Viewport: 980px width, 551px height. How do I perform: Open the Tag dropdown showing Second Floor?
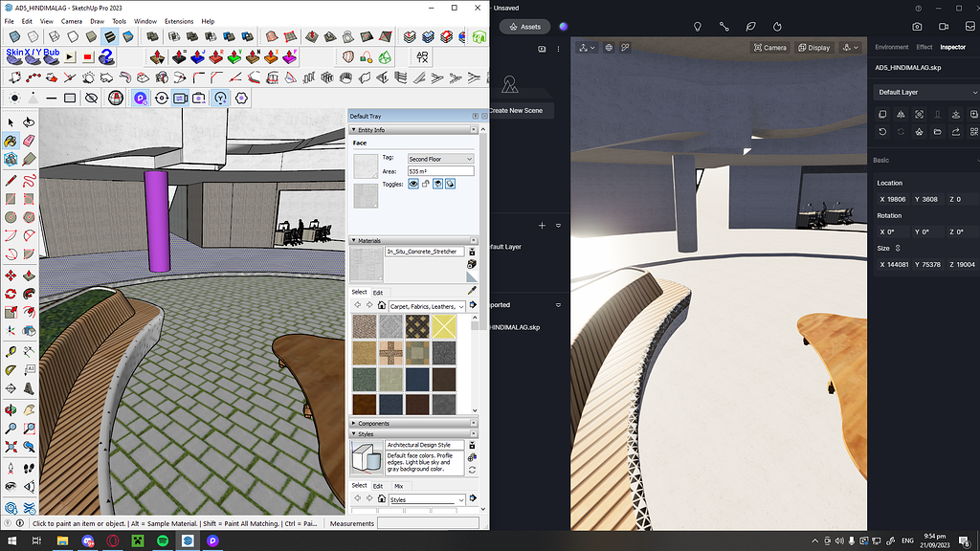pyautogui.click(x=440, y=159)
